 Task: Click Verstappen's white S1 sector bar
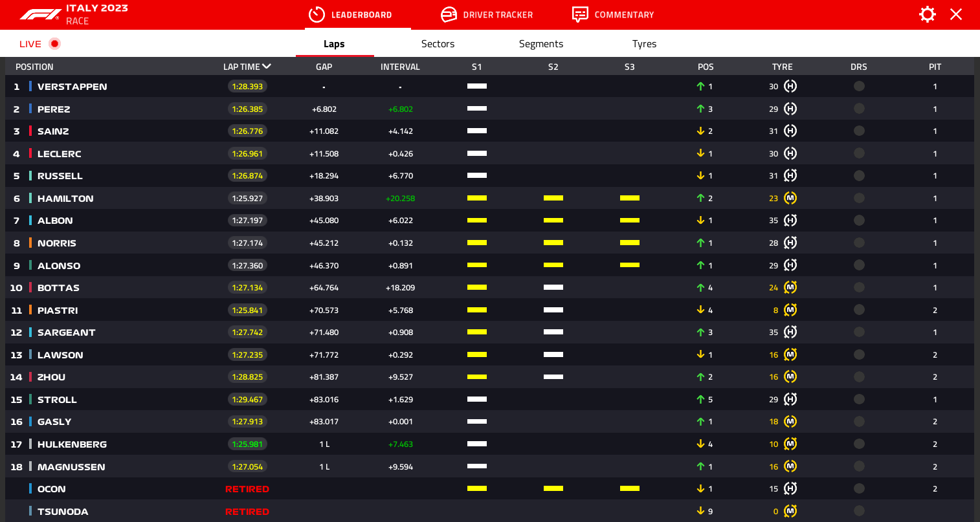[477, 86]
